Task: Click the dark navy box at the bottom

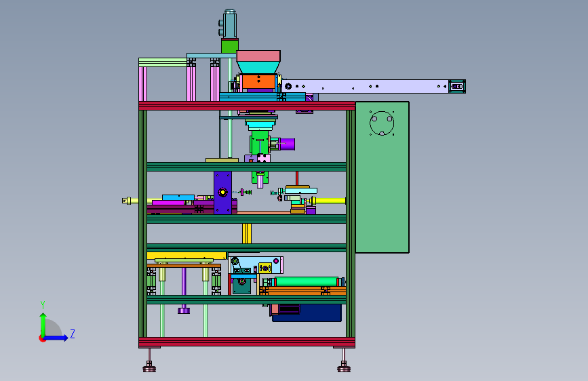Action: tap(307, 313)
